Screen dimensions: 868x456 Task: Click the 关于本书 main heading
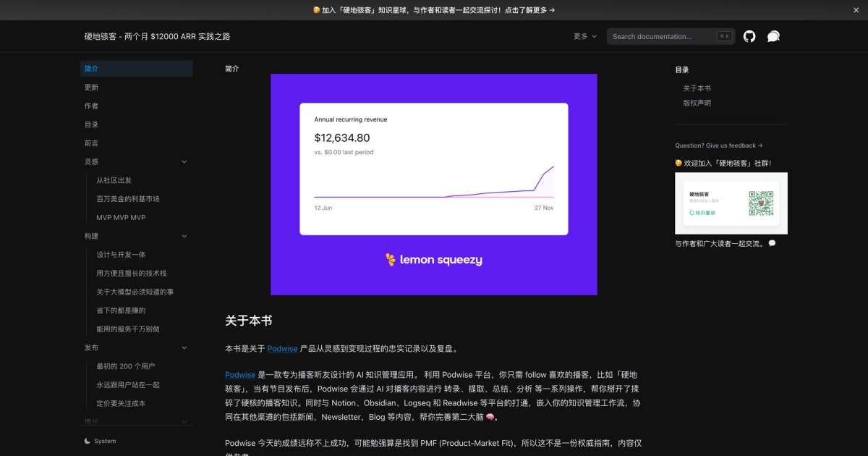pos(248,321)
